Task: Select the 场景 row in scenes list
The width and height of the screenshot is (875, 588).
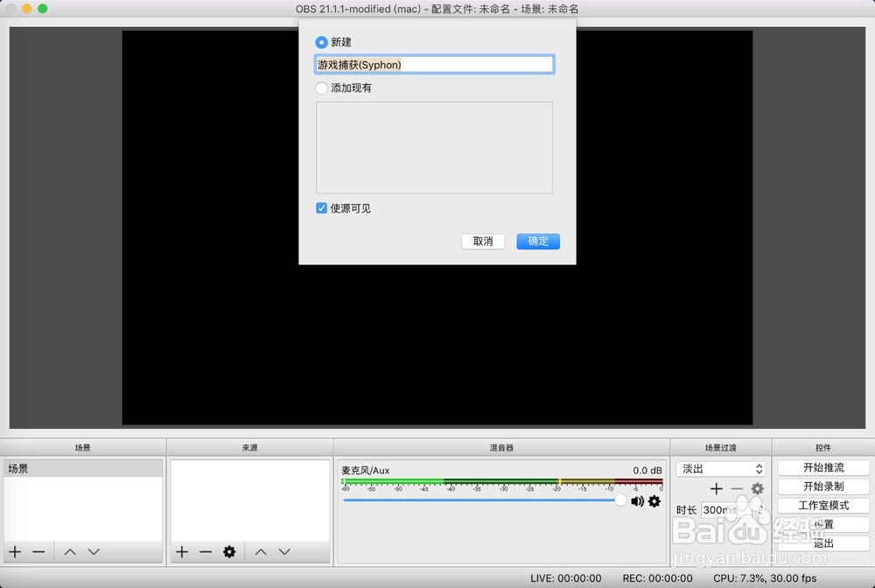Action: (x=82, y=469)
